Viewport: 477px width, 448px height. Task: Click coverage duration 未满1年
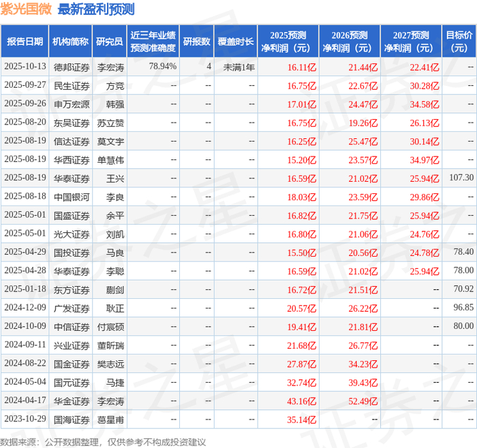[238, 67]
